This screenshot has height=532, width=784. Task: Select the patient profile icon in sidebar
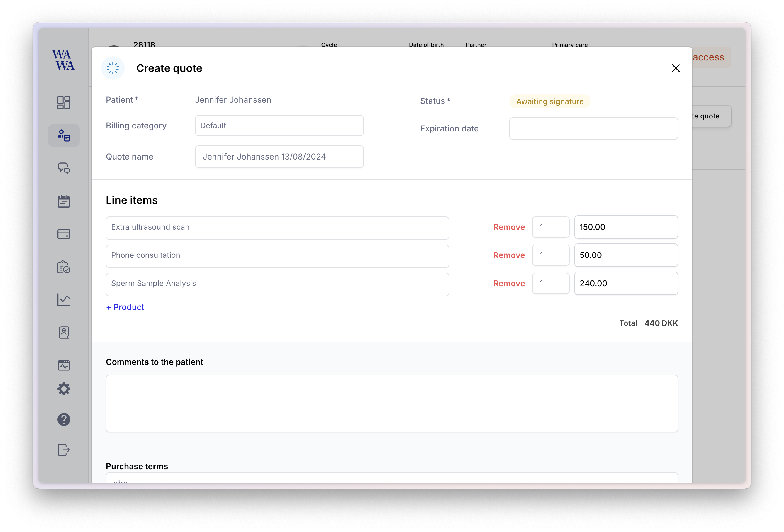coord(64,135)
